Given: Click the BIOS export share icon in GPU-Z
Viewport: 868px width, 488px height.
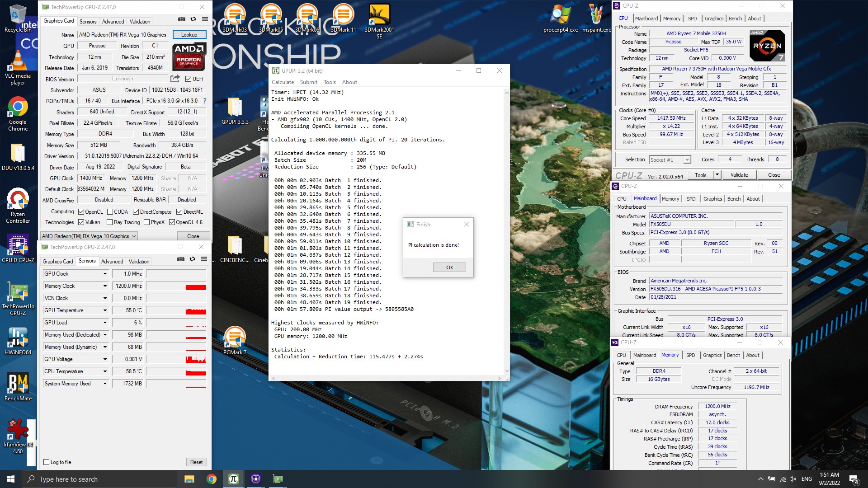Looking at the screenshot, I should (x=175, y=79).
